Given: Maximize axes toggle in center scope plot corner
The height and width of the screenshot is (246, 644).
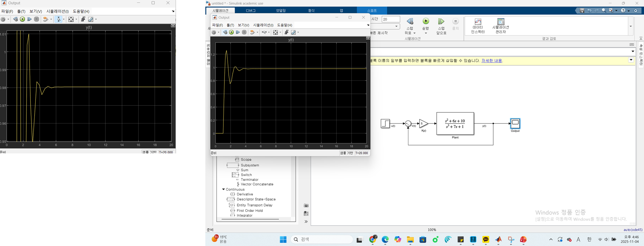Looking at the screenshot, I should 368,38.
